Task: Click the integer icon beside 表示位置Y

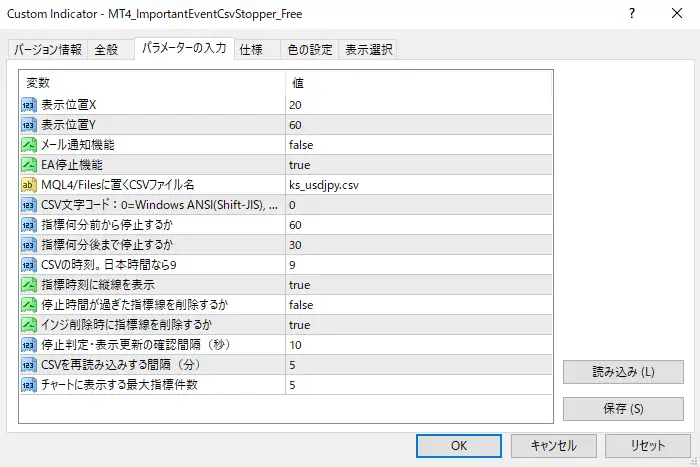Action: point(29,125)
